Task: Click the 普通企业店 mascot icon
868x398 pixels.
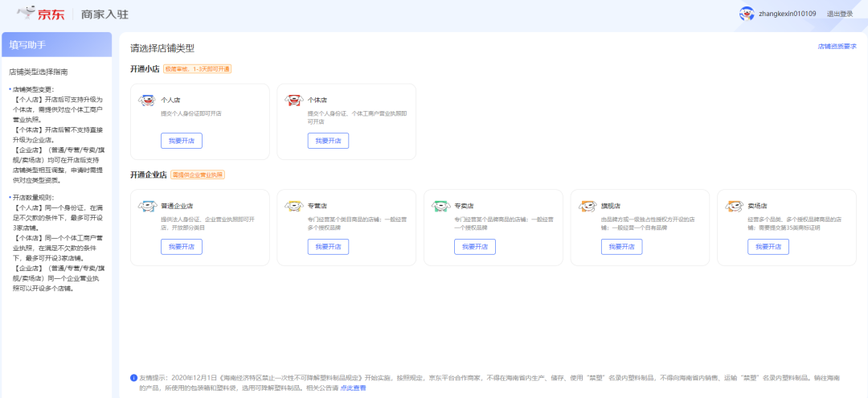Action: [x=147, y=206]
